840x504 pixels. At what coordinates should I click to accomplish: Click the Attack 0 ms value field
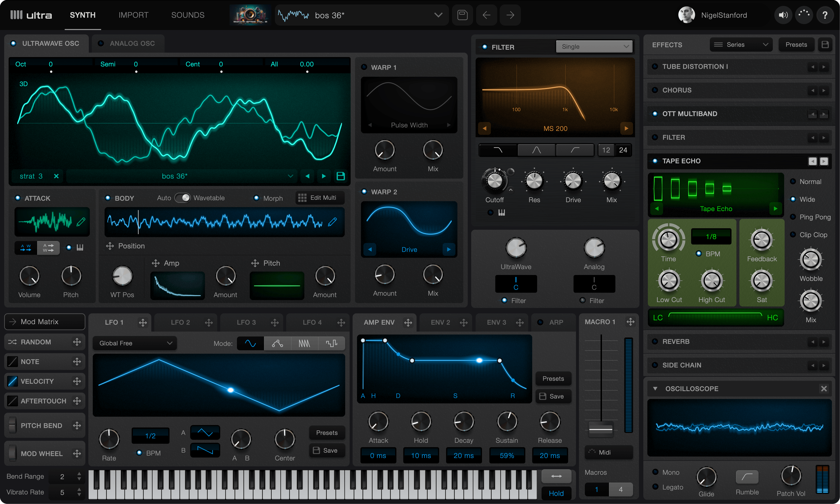coord(378,456)
